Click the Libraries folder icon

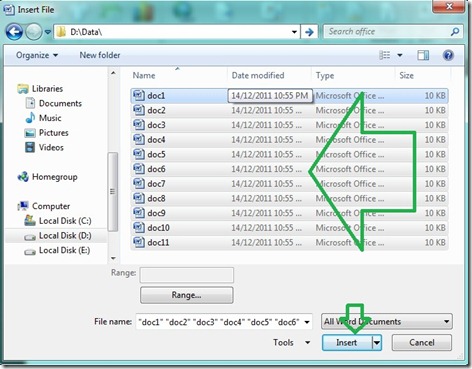coord(23,89)
